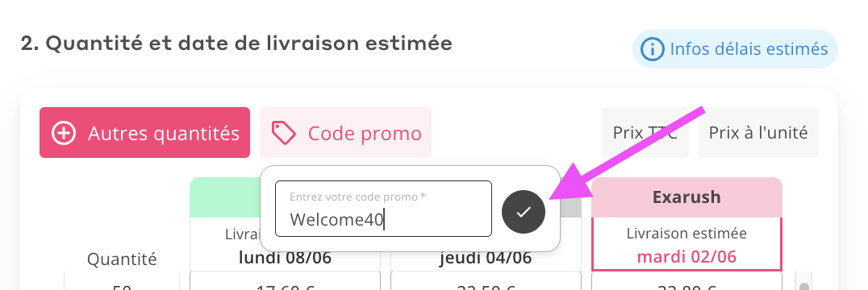Click the price tag icon
The image size is (868, 290).
pyautogui.click(x=284, y=133)
